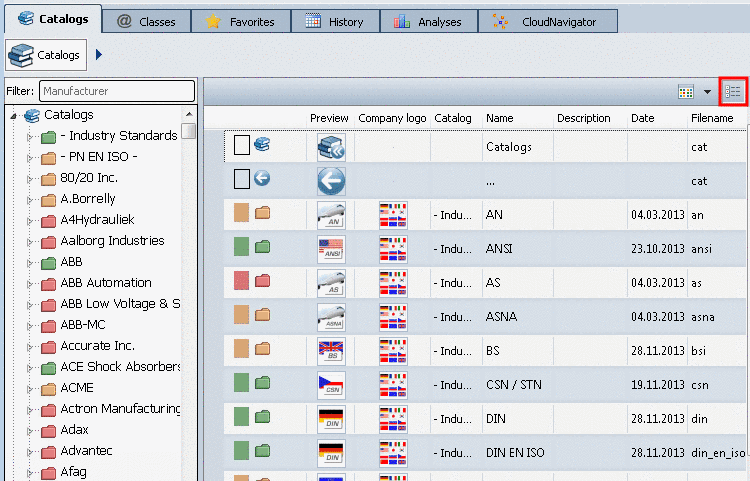Click the back arrow preview icon

tap(330, 181)
